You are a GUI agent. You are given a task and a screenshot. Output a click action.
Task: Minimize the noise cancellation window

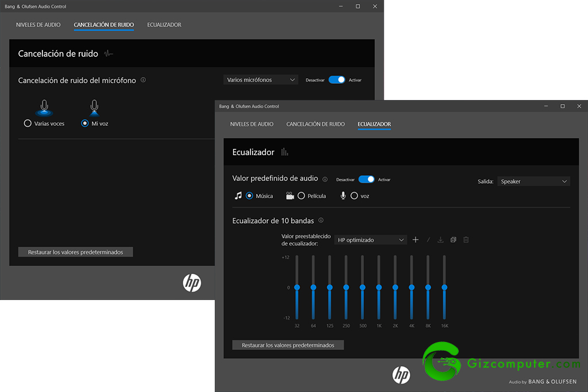tap(341, 6)
